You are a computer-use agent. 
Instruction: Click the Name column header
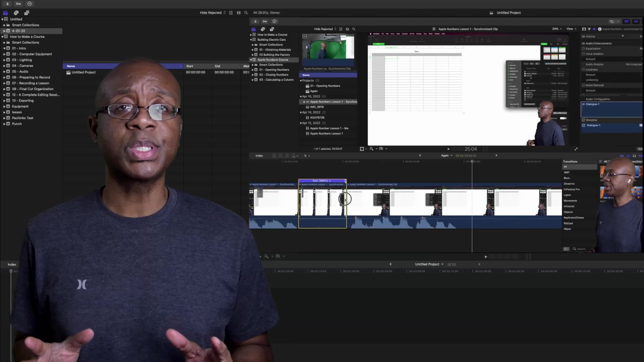coord(71,66)
